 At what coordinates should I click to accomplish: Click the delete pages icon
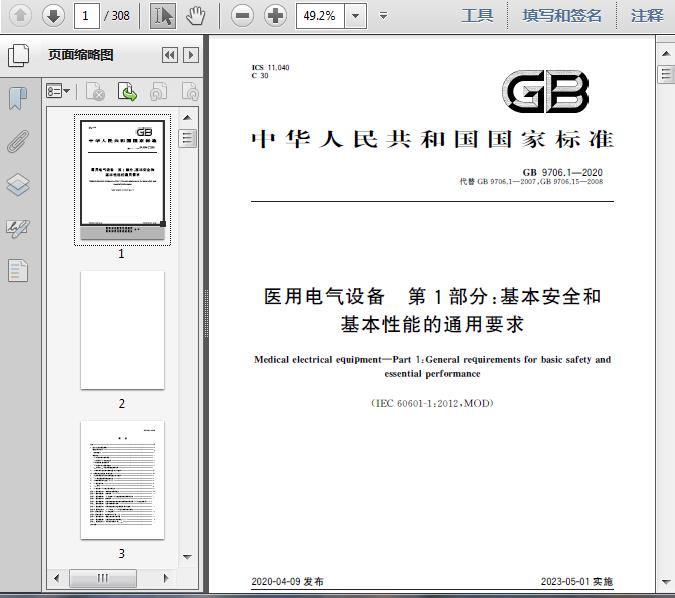click(x=96, y=91)
